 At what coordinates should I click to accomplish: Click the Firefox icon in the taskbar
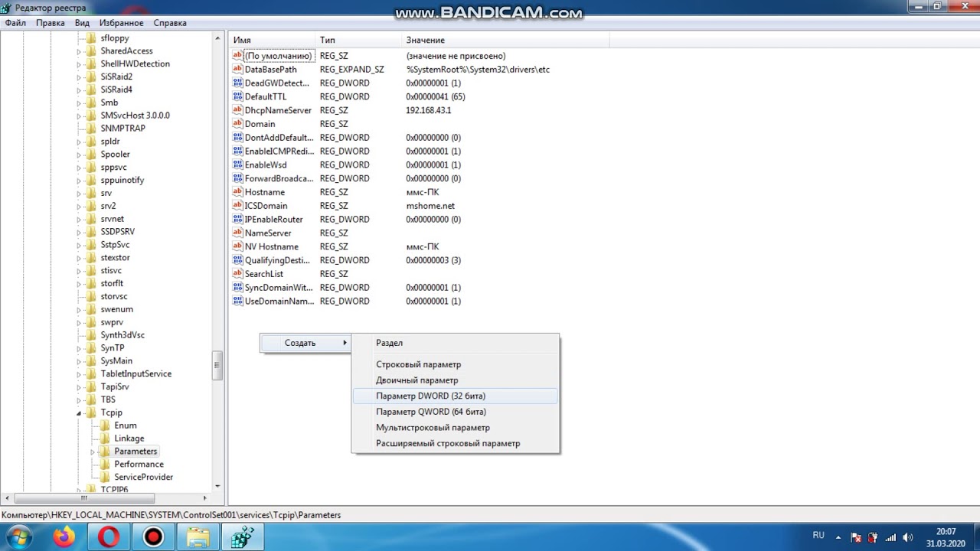point(64,537)
